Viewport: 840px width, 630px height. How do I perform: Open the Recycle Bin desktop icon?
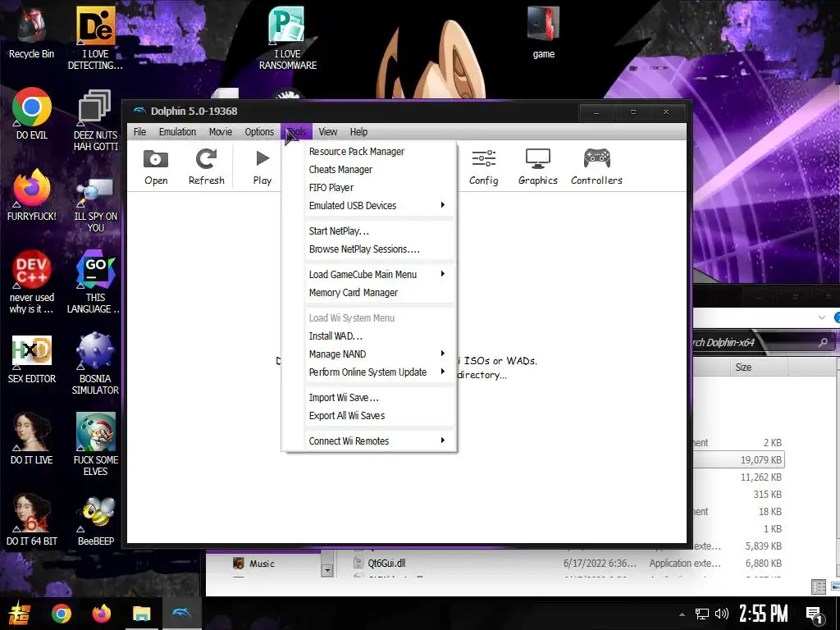pyautogui.click(x=32, y=32)
